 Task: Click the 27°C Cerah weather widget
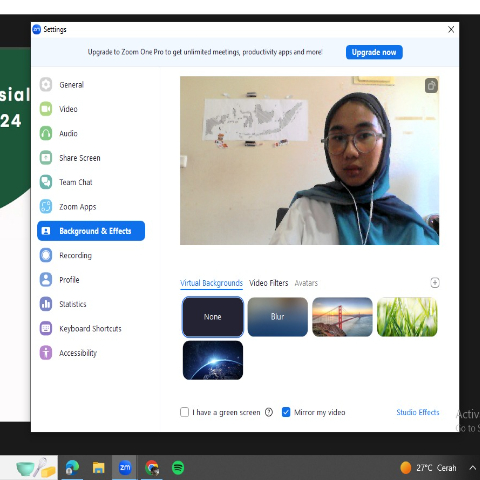click(428, 468)
